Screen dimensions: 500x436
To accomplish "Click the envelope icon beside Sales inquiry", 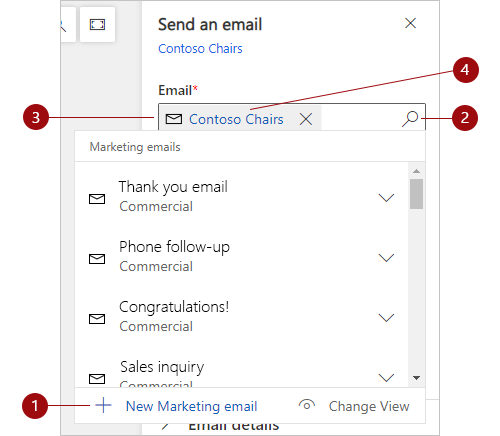I will [x=97, y=379].
